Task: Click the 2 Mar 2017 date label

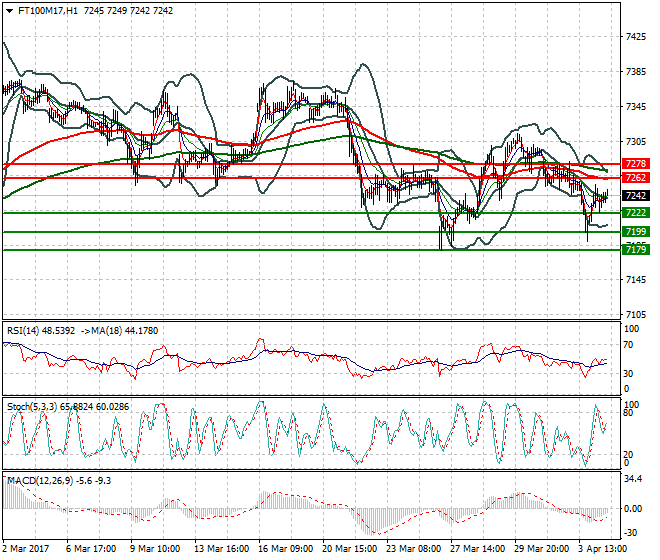Action: (26, 549)
